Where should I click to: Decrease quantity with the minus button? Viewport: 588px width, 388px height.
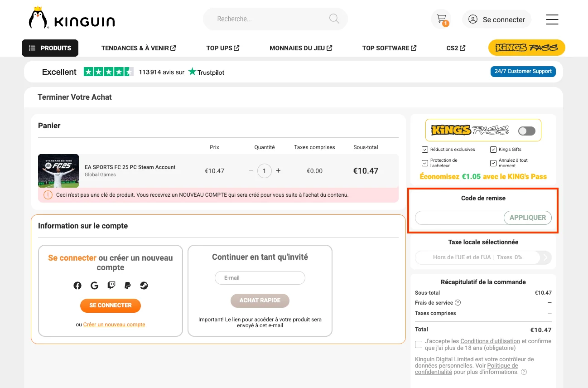251,171
